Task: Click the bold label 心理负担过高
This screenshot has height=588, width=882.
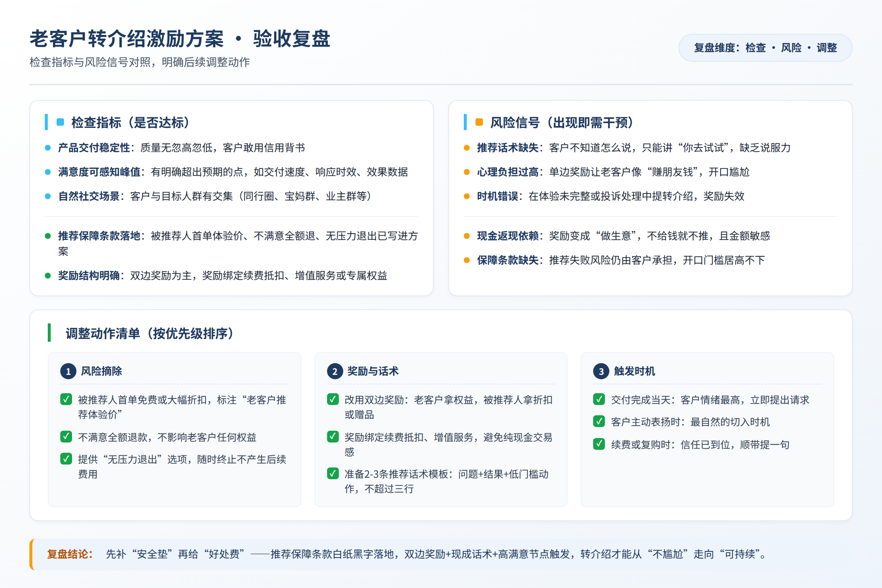Action: [508, 172]
